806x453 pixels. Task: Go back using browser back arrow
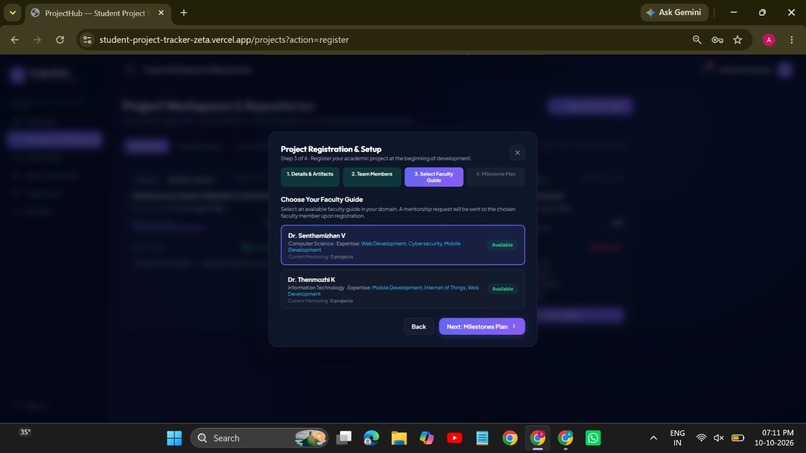(14, 40)
